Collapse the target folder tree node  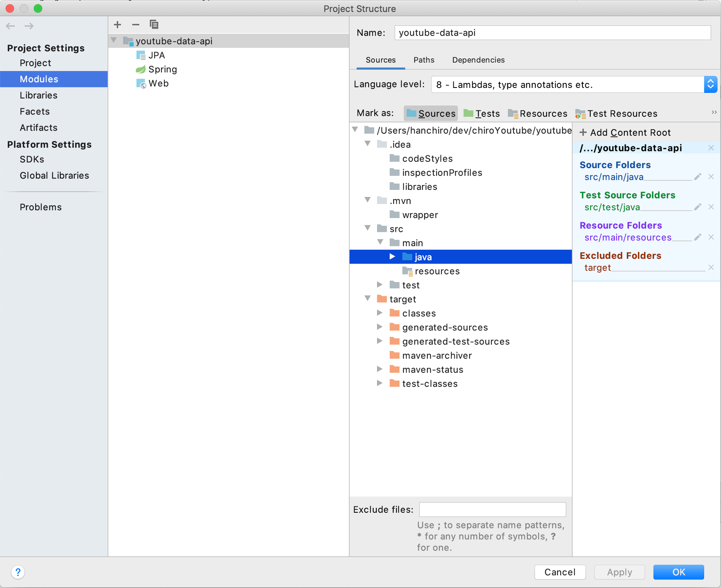click(368, 299)
